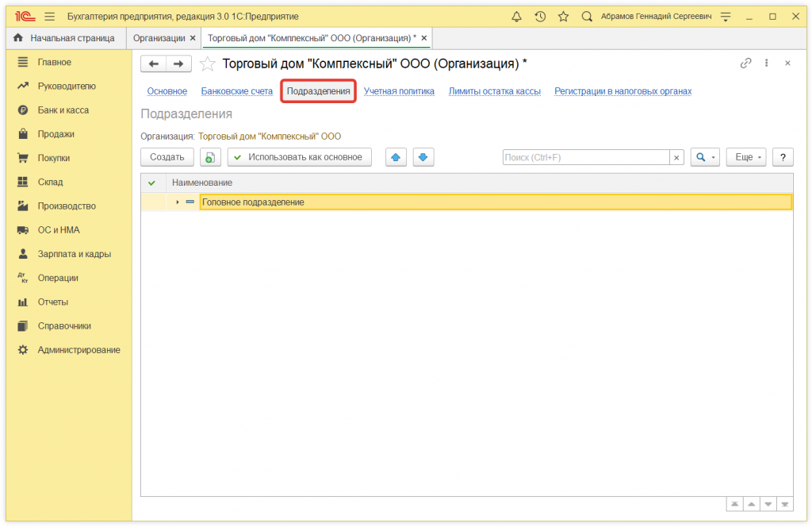Add organization to favorites with star
The height and width of the screenshot is (527, 812).
click(x=207, y=63)
